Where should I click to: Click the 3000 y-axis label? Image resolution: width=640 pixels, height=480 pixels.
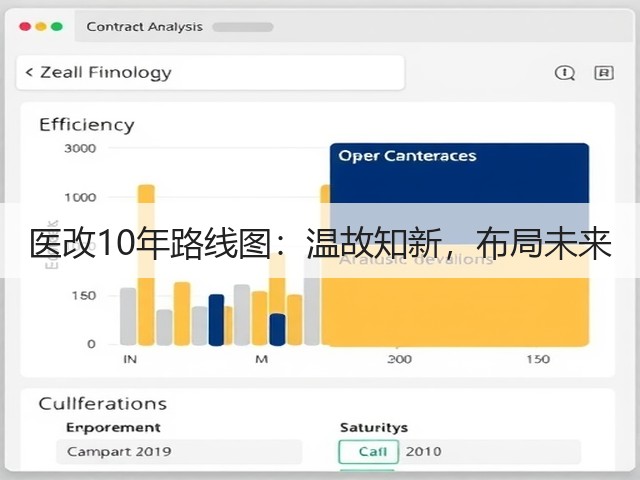[x=80, y=148]
